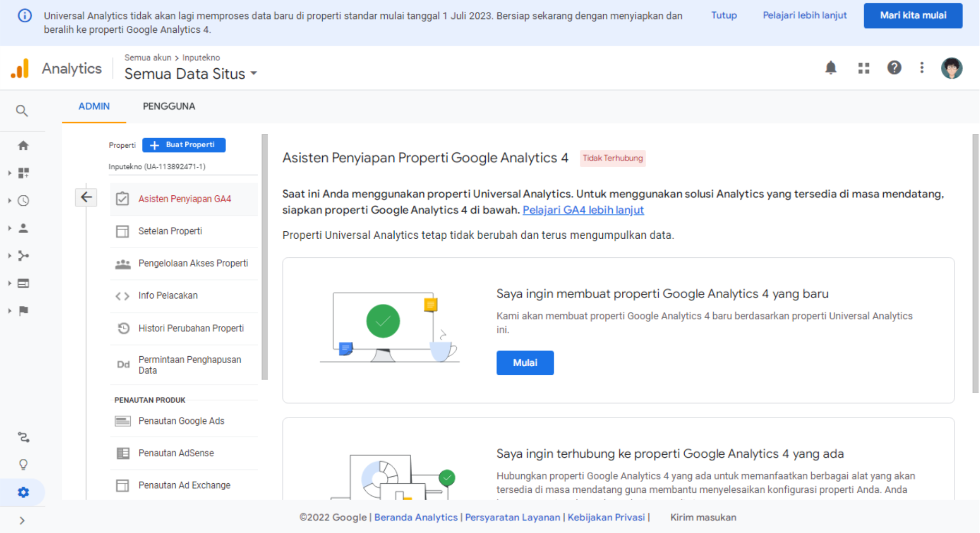
Task: Open Admin gear icon in sidebar
Action: click(x=23, y=492)
